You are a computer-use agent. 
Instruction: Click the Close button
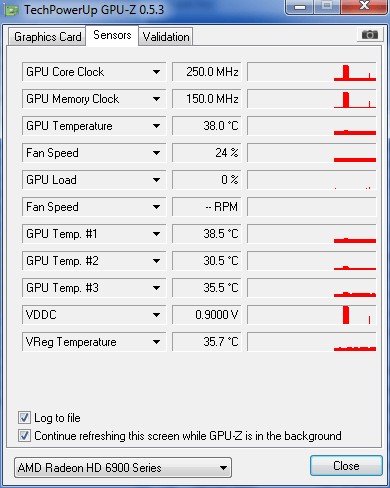(346, 465)
